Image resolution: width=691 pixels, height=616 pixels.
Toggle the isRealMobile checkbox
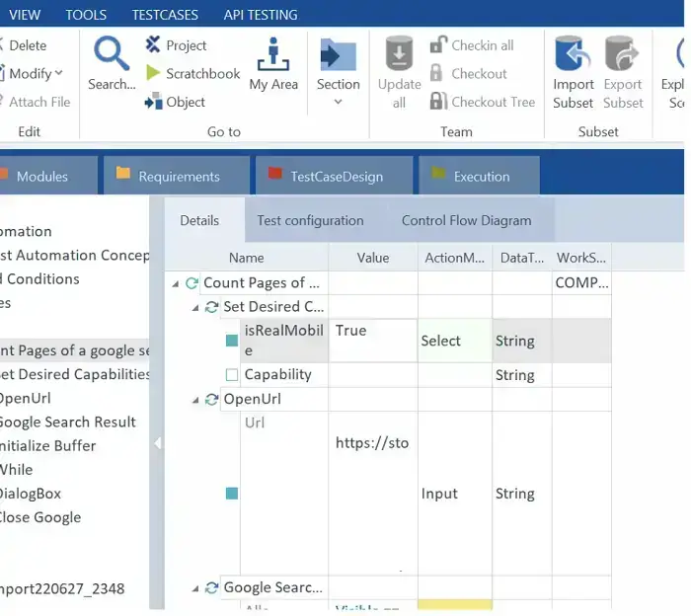tap(232, 341)
